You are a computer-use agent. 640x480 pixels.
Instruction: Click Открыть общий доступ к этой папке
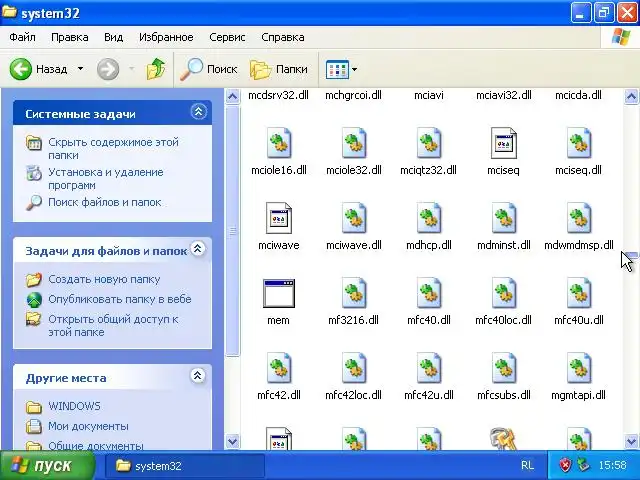pos(113,325)
